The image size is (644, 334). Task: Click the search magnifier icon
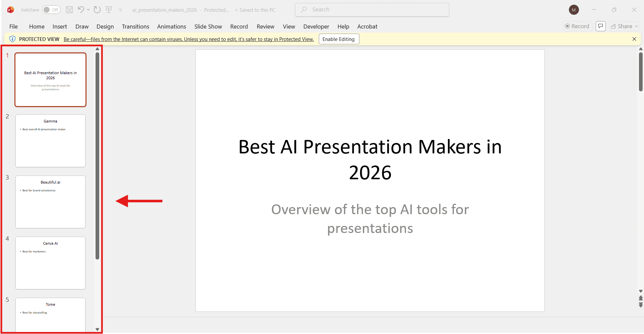click(304, 10)
